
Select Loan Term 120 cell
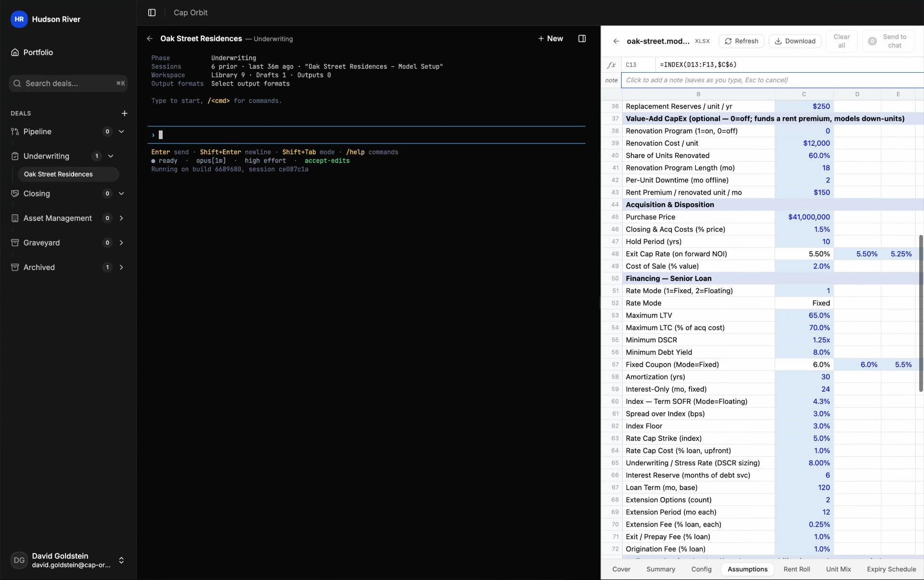(804, 488)
